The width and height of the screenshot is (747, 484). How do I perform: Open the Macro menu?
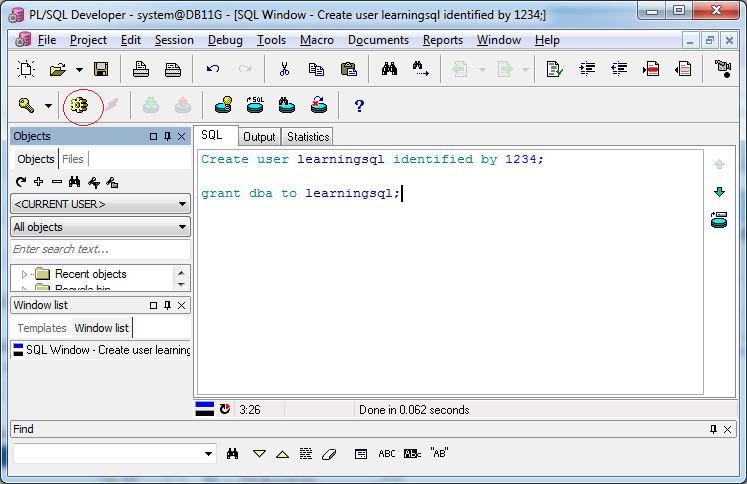tap(317, 40)
